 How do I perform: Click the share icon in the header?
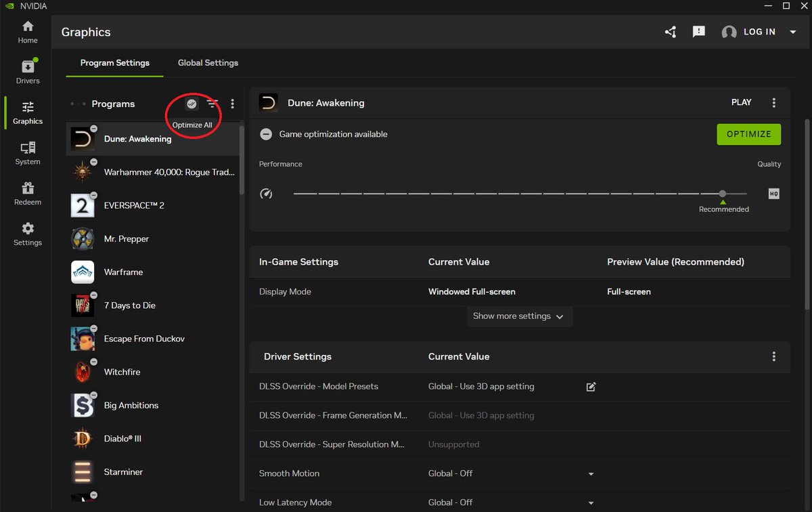[x=671, y=32]
